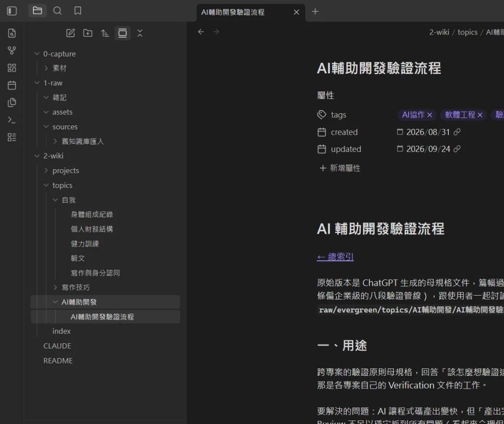The image size is (504, 424).
Task: Follow the ← 總索引 link
Action: tap(335, 257)
